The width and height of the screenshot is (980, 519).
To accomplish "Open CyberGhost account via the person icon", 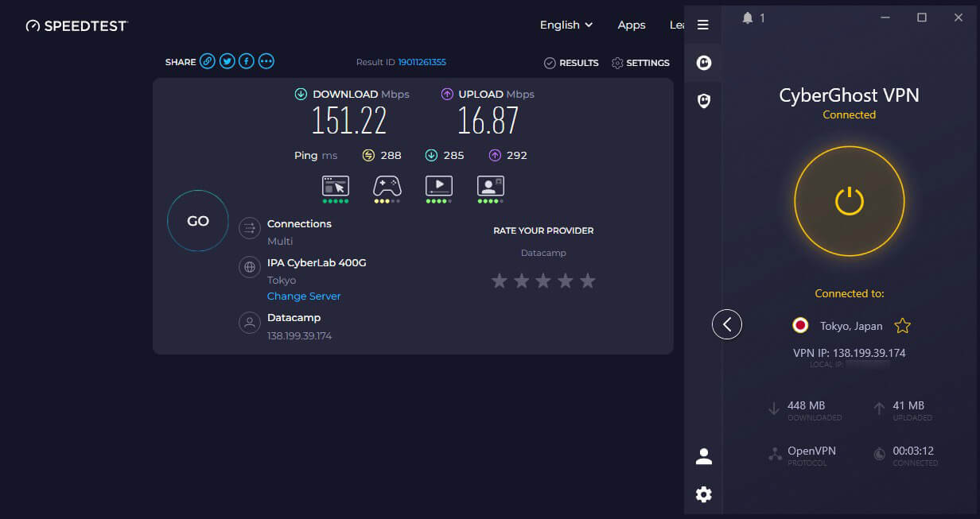I will pos(703,455).
